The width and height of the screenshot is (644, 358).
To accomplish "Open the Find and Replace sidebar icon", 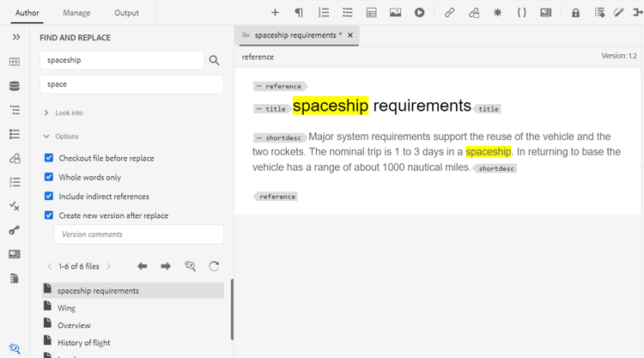I will (x=15, y=349).
